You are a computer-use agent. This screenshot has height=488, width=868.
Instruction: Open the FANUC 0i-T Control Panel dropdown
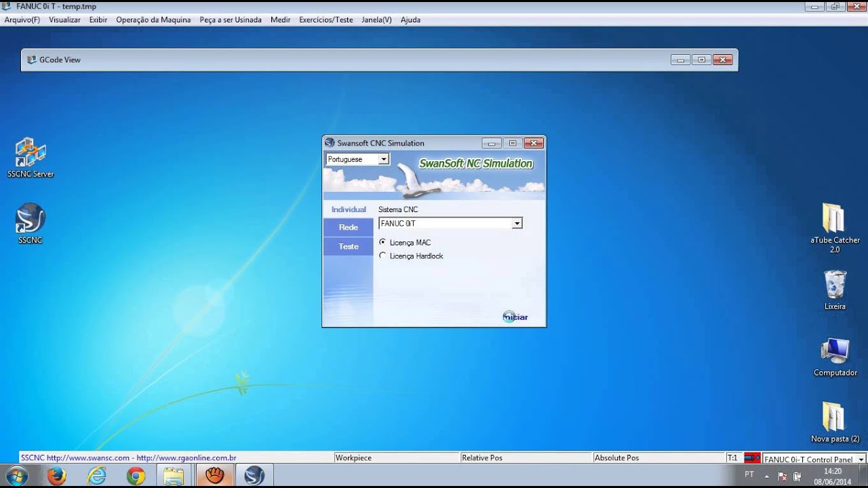click(861, 459)
